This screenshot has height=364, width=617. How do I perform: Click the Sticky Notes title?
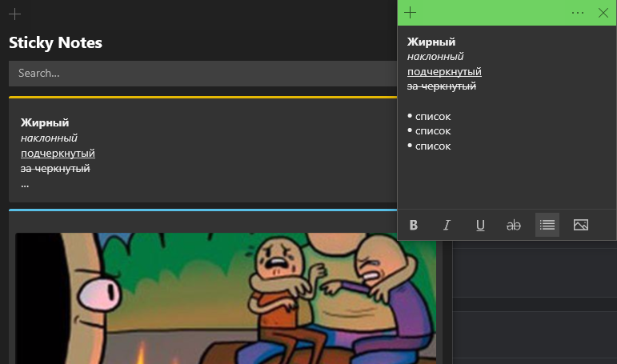(55, 42)
